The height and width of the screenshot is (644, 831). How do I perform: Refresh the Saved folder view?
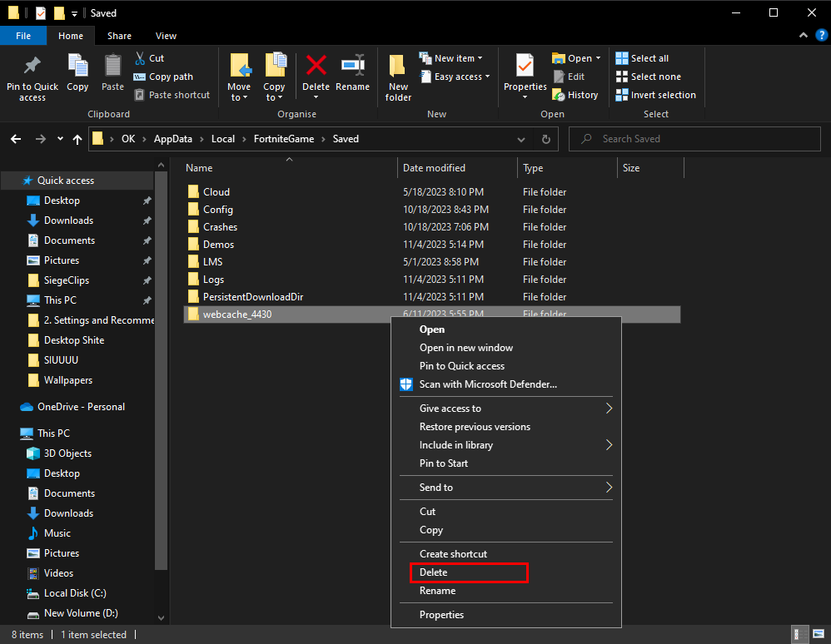coord(546,139)
